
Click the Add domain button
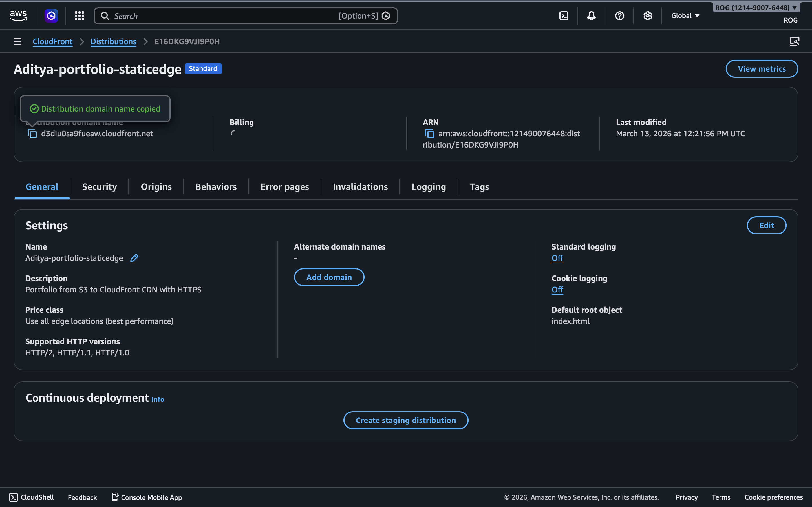point(329,277)
